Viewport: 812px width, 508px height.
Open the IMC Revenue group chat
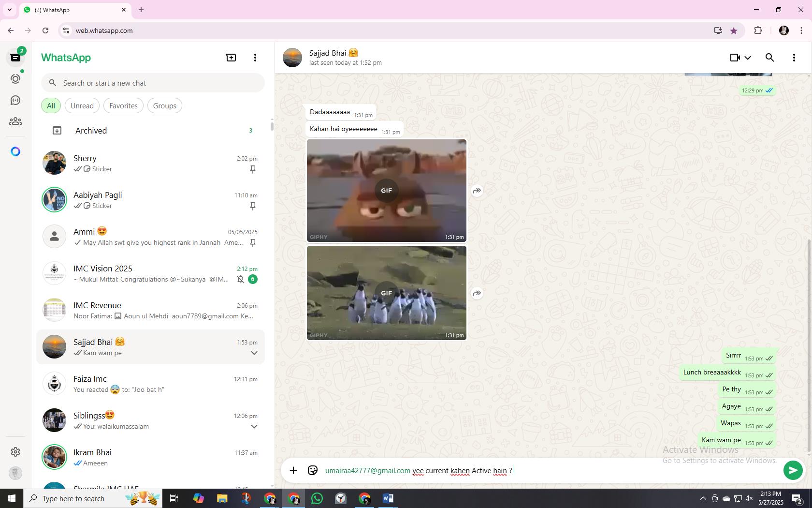150,311
